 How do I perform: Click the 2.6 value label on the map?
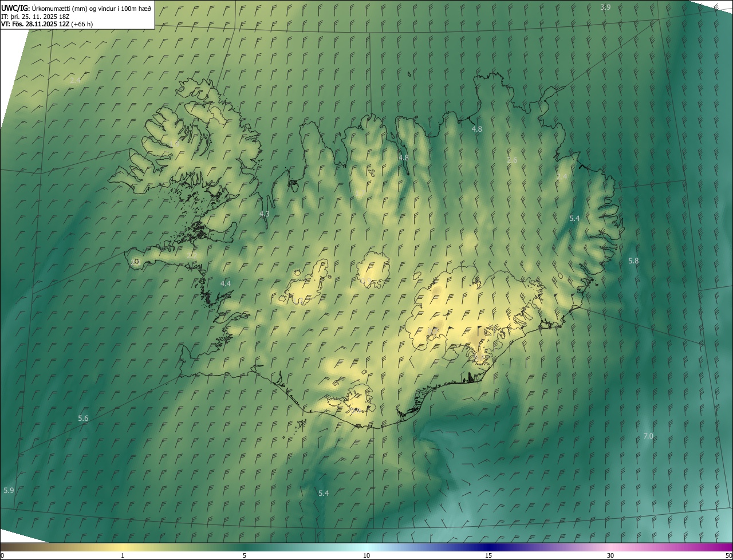tap(512, 160)
